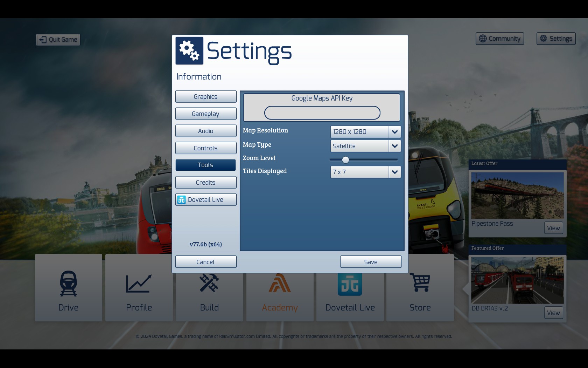Click the Google Maps API Key input field
The width and height of the screenshot is (588, 368).
[322, 113]
